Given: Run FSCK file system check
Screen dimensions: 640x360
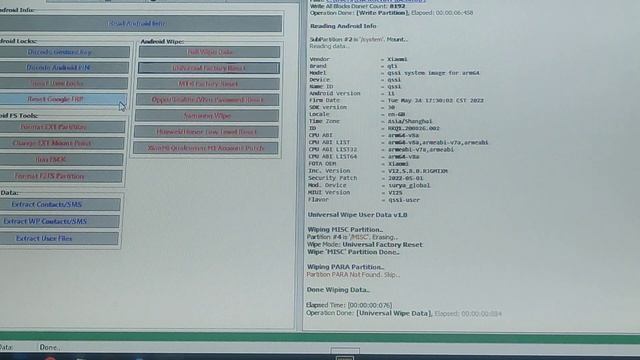Looking at the screenshot, I should [x=61, y=160].
